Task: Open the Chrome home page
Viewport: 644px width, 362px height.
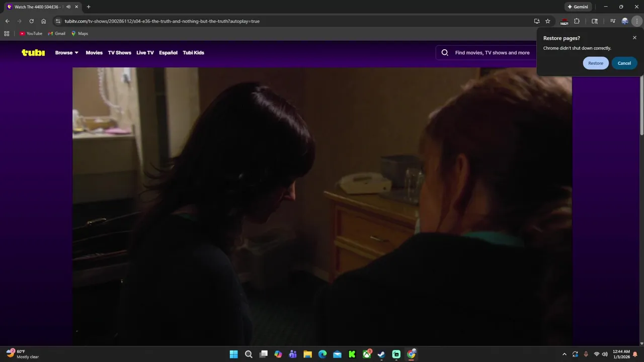Action: pyautogui.click(x=44, y=21)
